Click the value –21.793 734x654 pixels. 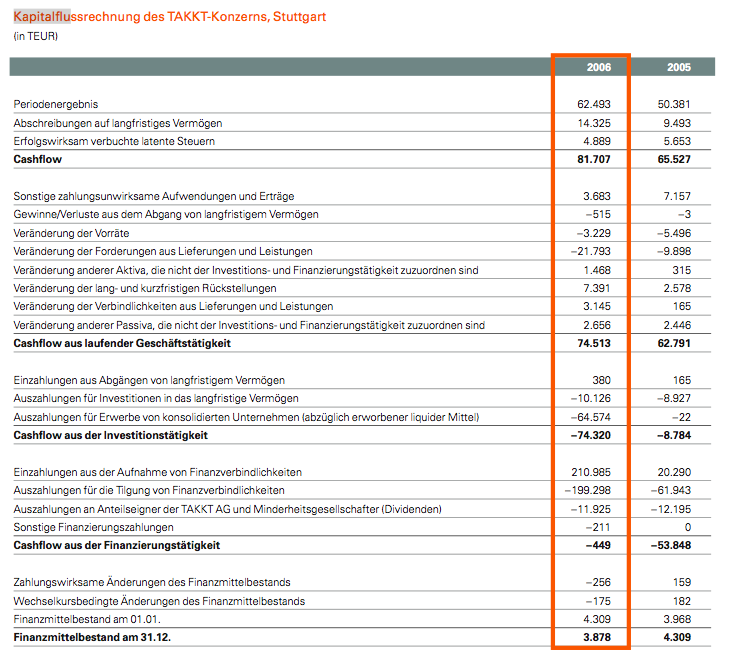click(591, 251)
